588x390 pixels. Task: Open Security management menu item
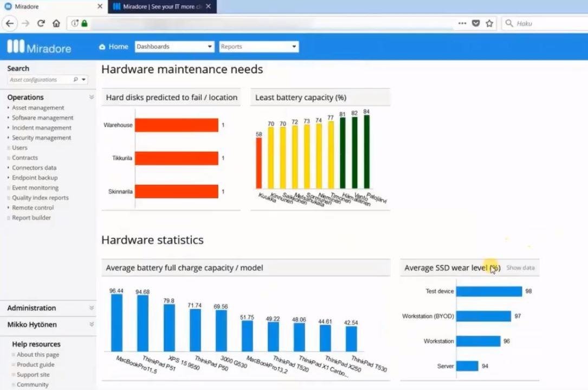point(41,138)
